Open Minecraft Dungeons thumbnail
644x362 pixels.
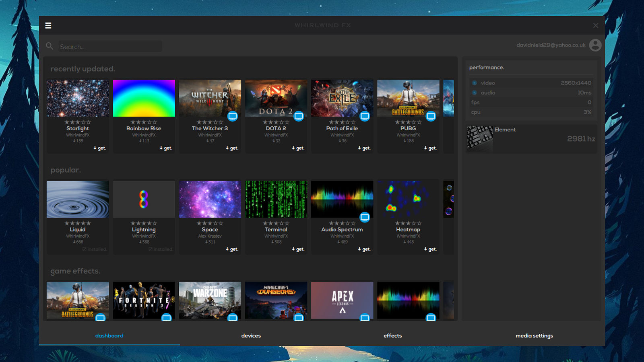[x=276, y=300]
